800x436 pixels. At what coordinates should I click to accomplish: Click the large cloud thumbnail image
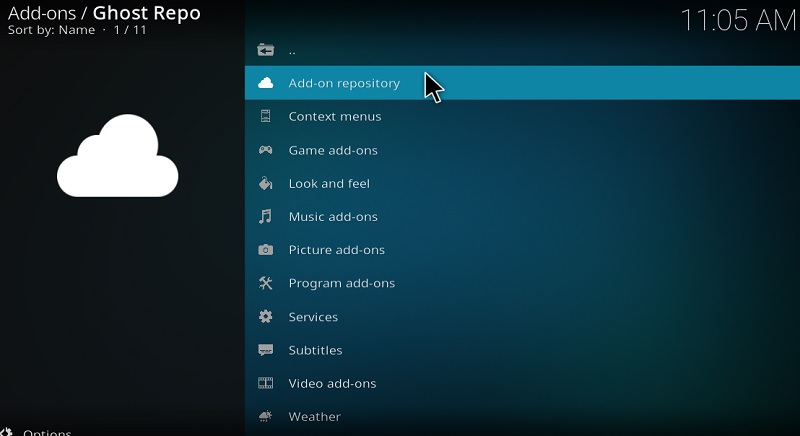tap(117, 156)
